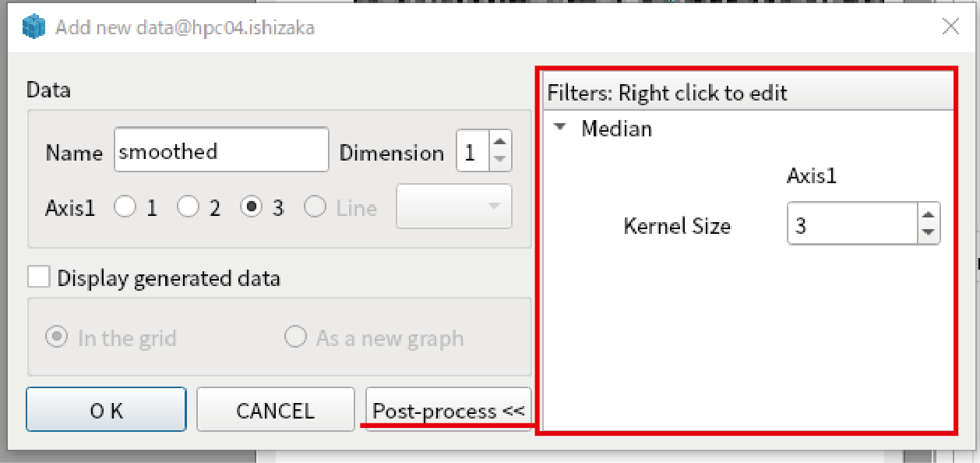Click the Name field containing smoothed

coord(221,150)
